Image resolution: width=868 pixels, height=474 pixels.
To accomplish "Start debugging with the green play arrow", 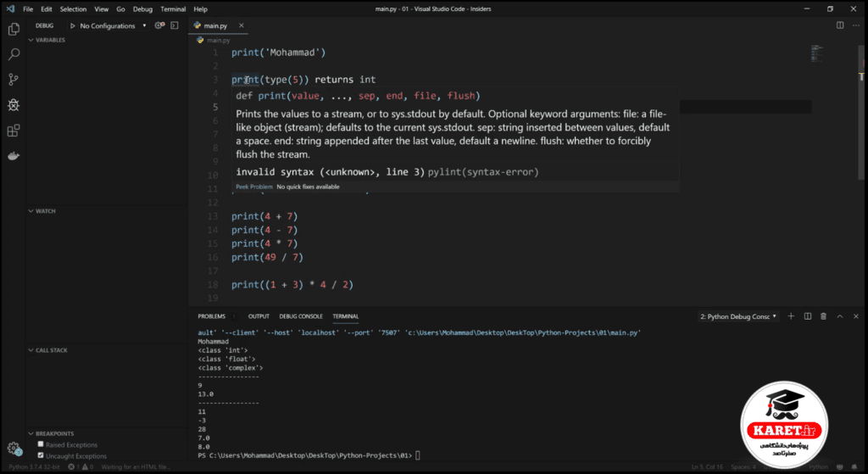I will (x=73, y=26).
